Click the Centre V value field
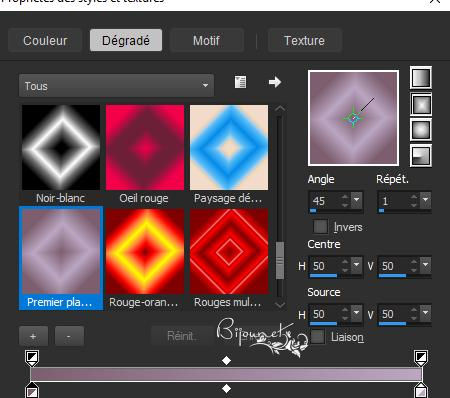 tap(394, 266)
